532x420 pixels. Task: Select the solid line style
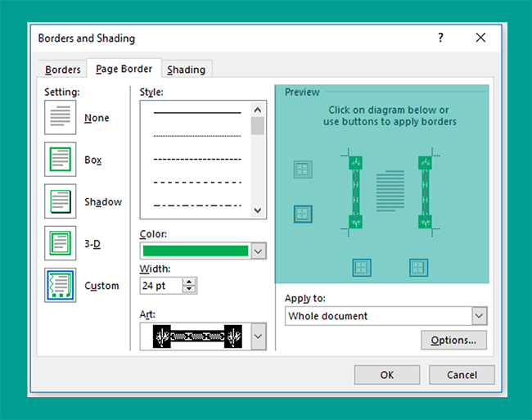pos(197,113)
